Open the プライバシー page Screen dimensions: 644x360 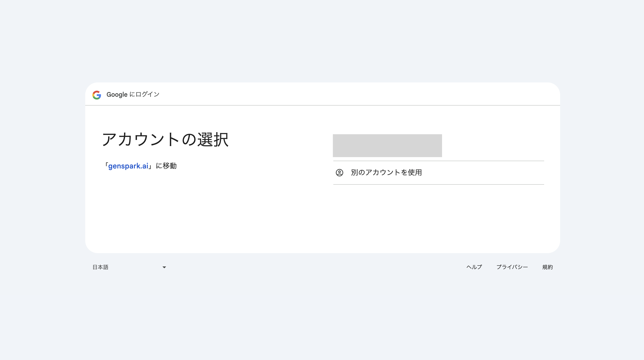(x=512, y=267)
